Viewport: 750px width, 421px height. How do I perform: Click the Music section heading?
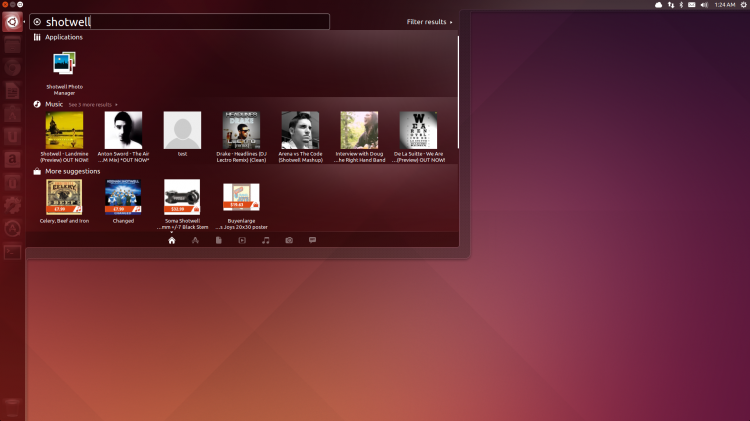click(x=54, y=104)
